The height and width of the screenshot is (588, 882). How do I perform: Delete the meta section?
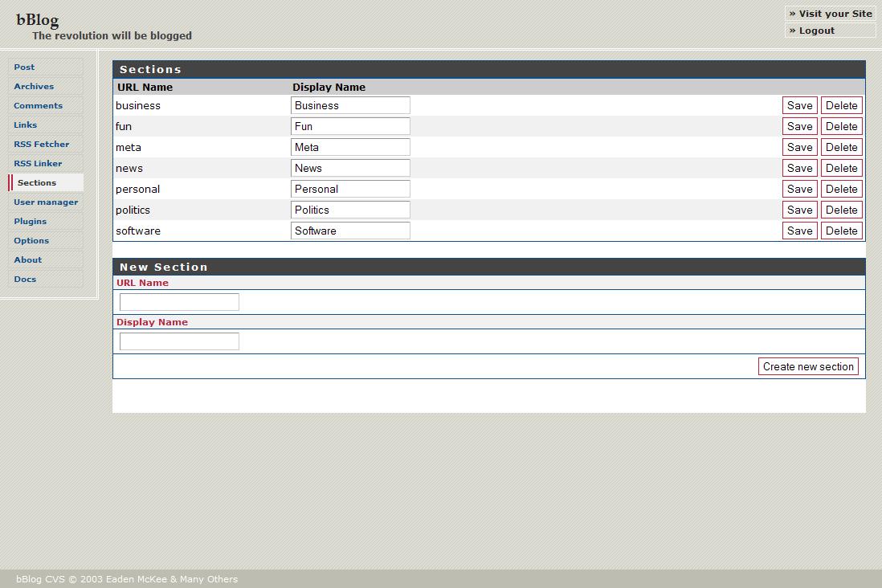point(842,148)
